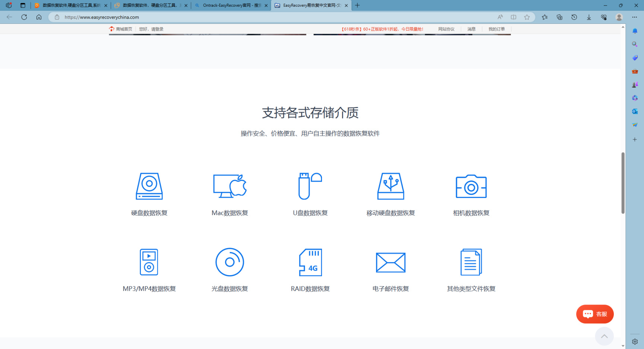The height and width of the screenshot is (349, 644).
Task: Click the back-to-top arrow button
Action: tap(604, 336)
